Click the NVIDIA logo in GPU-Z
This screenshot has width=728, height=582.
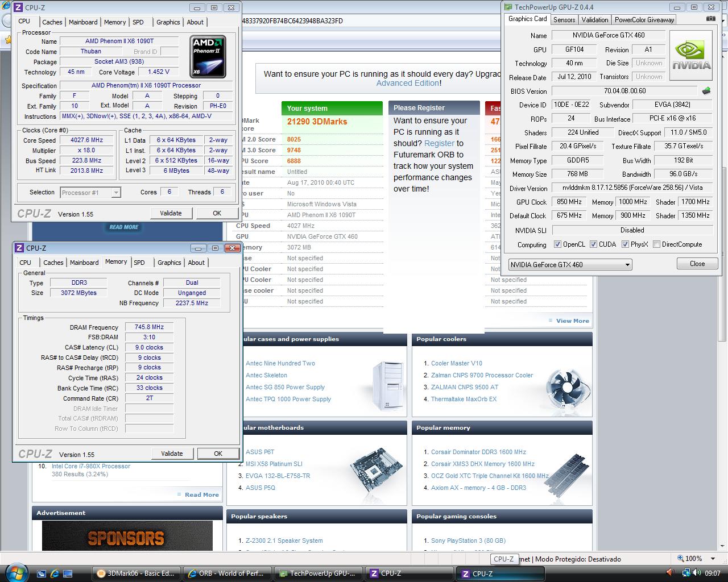690,55
